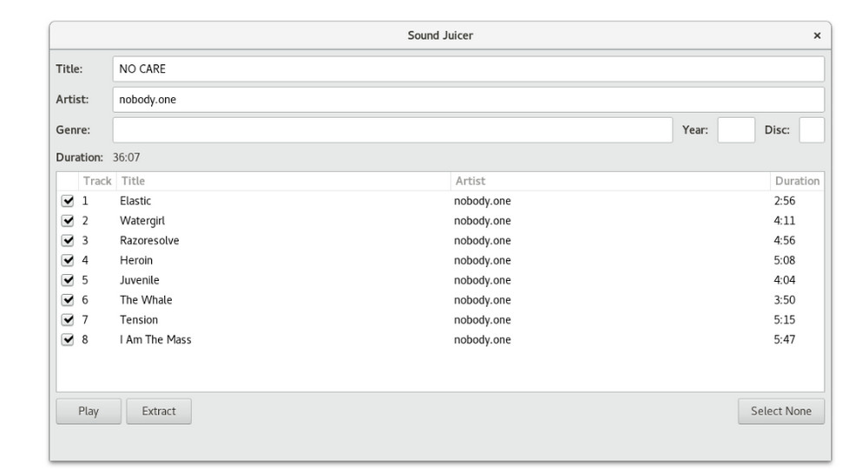The image size is (868, 470).
Task: Click the Duration column header
Action: click(x=797, y=181)
